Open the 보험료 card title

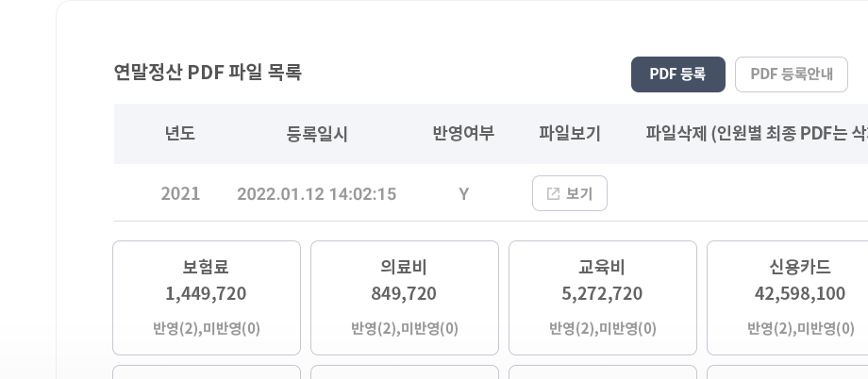206,267
